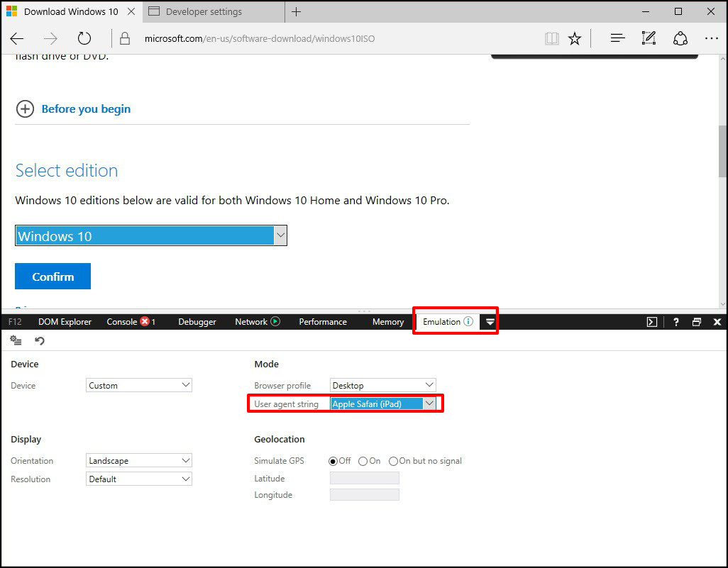Open the Windows 10 edition dropdown
Viewport: 728px width, 568px height.
pos(151,235)
